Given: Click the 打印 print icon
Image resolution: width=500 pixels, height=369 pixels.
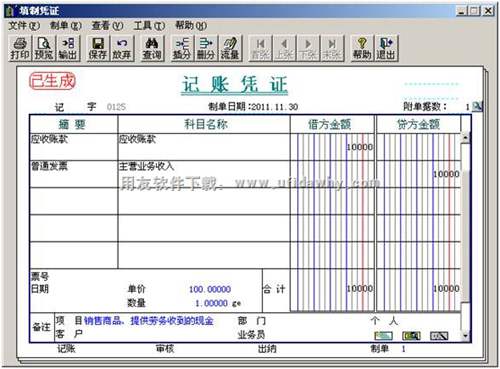Looking at the screenshot, I should (x=20, y=49).
